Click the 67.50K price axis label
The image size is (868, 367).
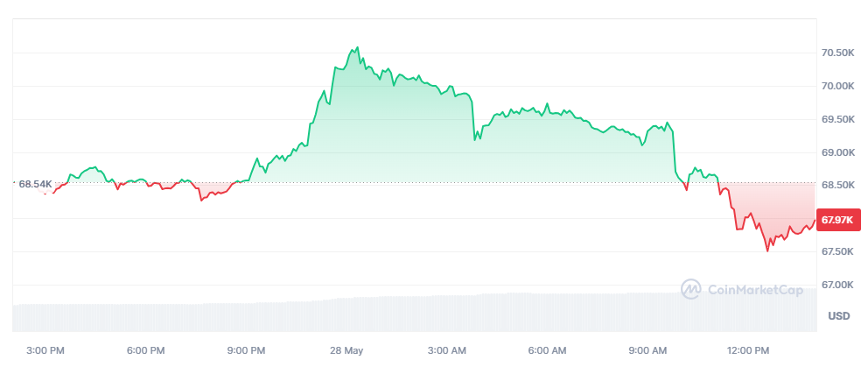pos(837,252)
